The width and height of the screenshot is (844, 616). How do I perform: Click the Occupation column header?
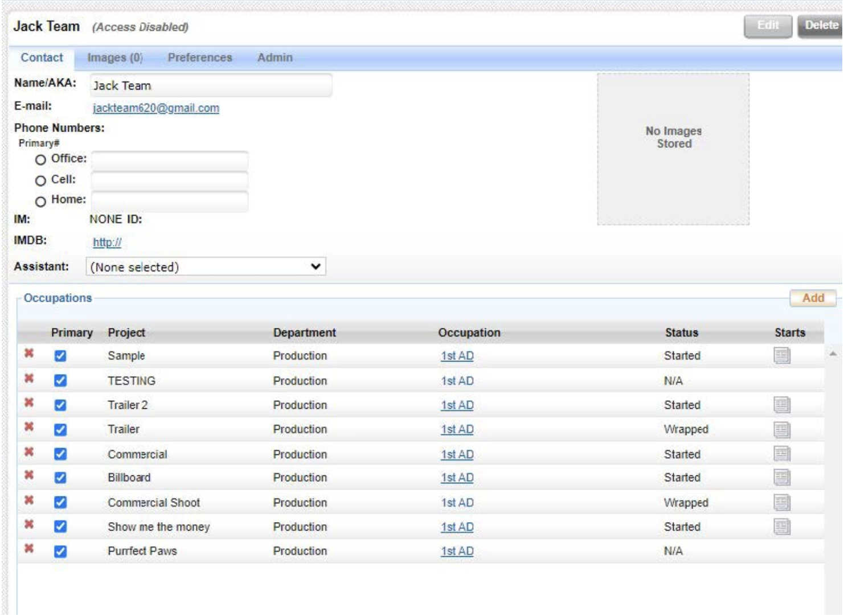pyautogui.click(x=469, y=332)
